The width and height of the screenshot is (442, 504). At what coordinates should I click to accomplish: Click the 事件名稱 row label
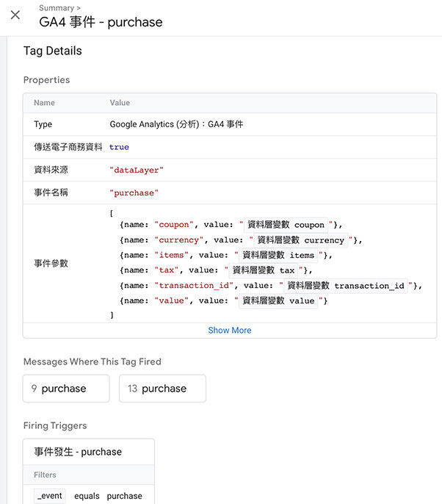[51, 192]
